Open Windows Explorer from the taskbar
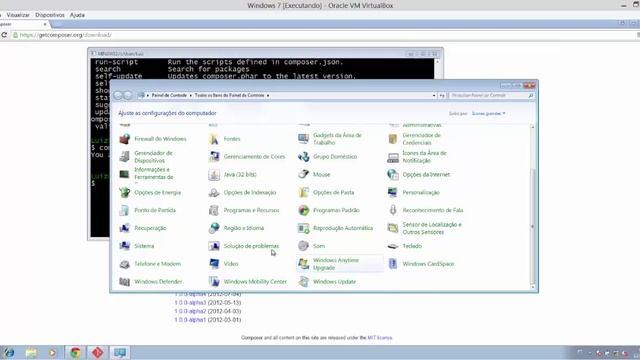The image size is (640, 360). pyautogui.click(x=31, y=353)
